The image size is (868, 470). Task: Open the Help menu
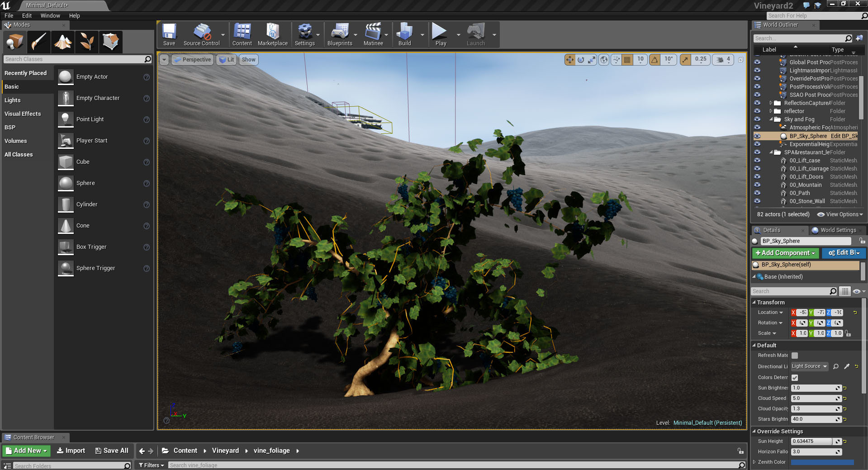click(74, 15)
